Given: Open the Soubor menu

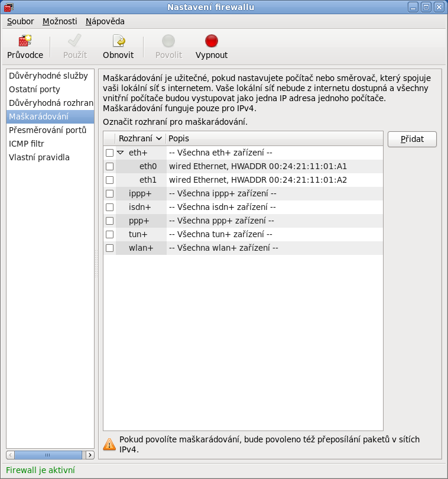Looking at the screenshot, I should pos(21,21).
